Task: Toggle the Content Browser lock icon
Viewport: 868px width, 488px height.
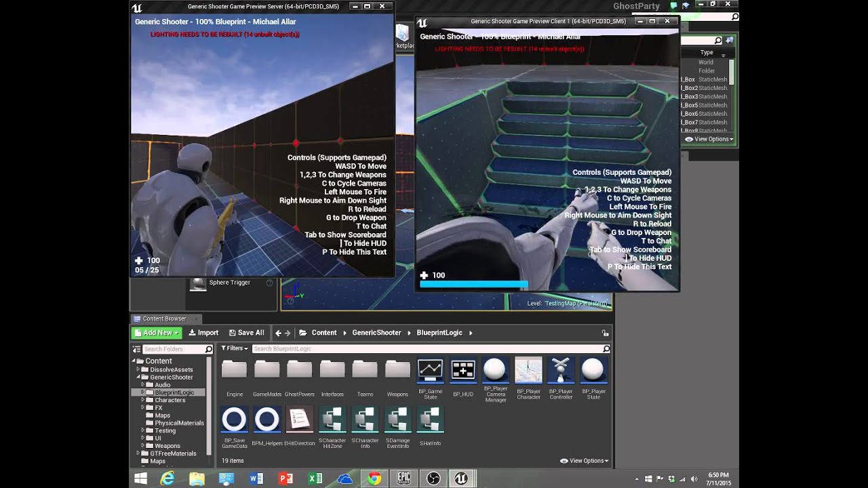Action: coord(605,333)
